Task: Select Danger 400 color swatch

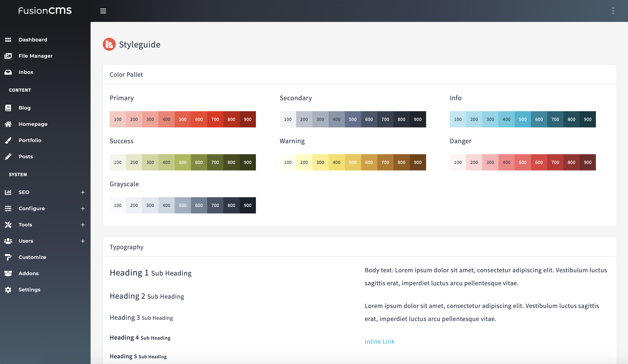Action: 507,162
